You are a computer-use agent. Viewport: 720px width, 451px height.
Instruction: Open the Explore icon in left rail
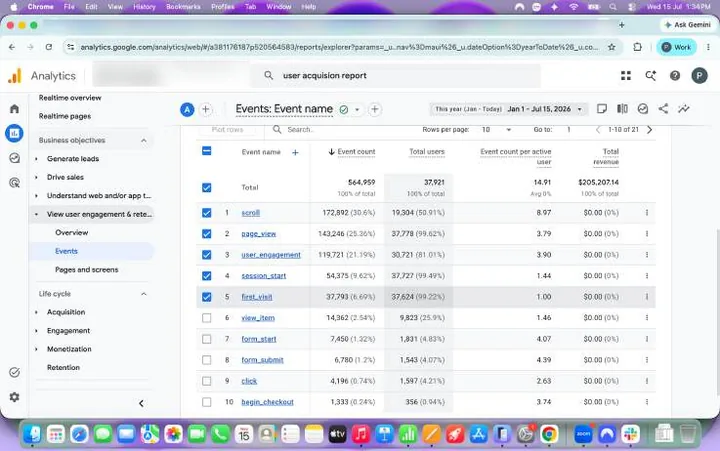coord(14,158)
